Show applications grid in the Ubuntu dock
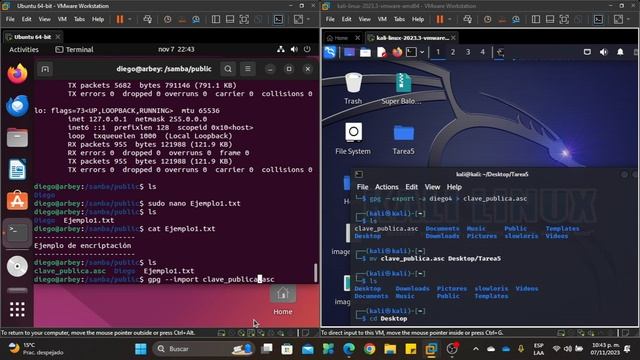 click(x=17, y=309)
